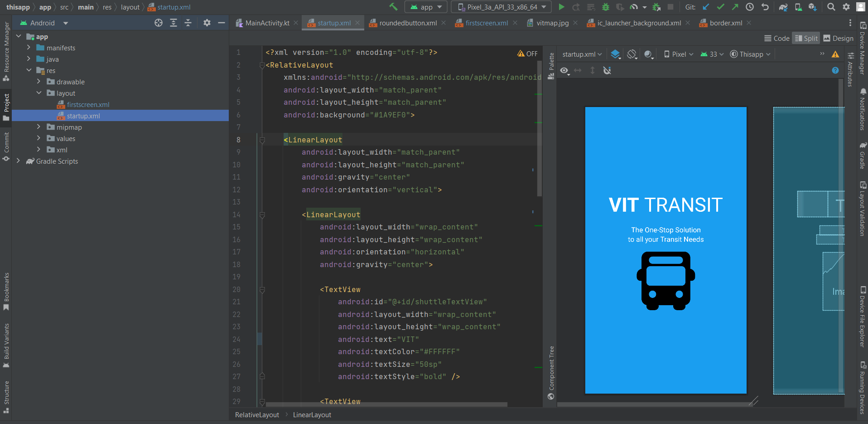Push commits with the green Git arrow
This screenshot has width=868, height=424.
coord(735,7)
